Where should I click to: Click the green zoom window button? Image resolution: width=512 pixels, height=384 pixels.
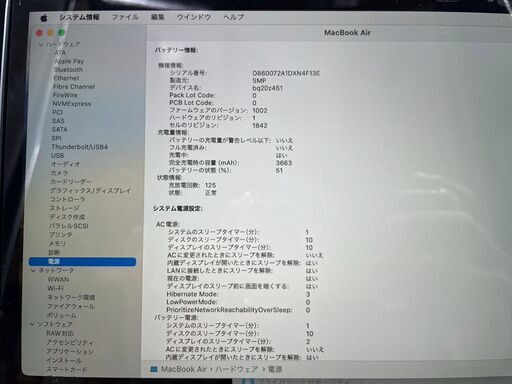point(61,33)
